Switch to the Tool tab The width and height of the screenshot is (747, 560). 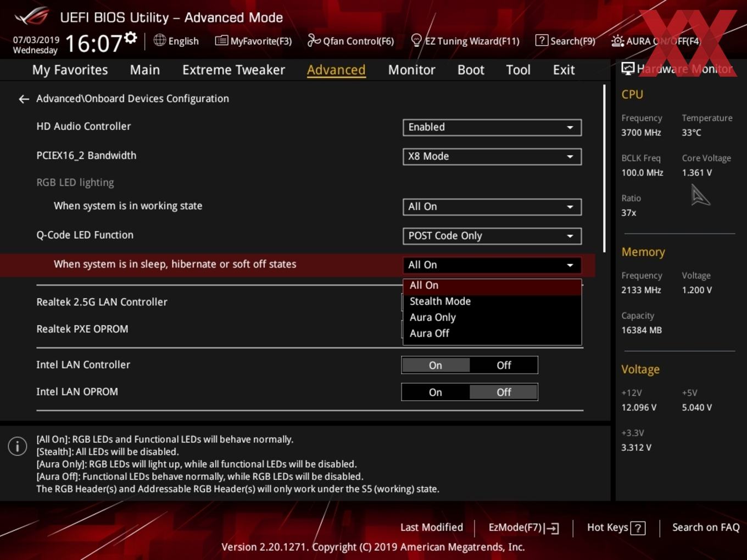coord(518,70)
